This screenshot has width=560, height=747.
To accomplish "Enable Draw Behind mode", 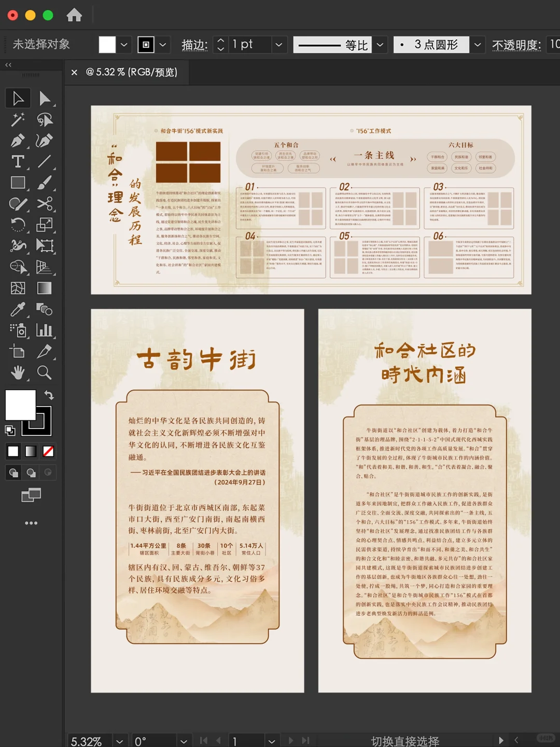I will [31, 473].
